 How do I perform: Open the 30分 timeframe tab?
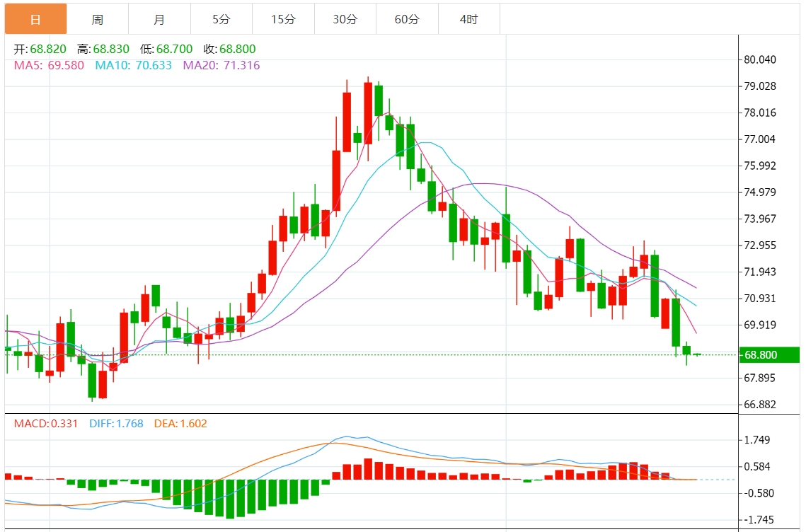345,19
